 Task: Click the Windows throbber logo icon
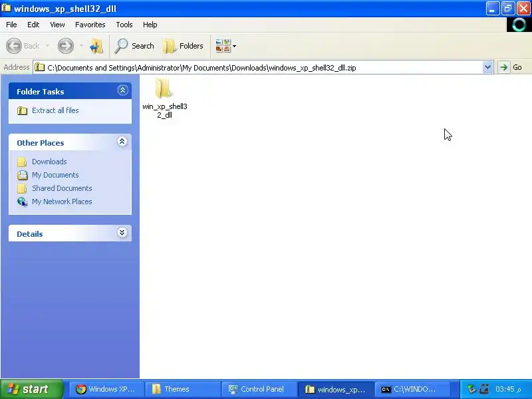click(x=519, y=25)
